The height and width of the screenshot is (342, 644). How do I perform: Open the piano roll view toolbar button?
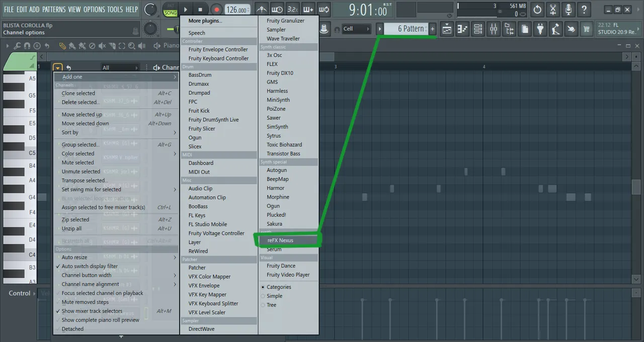point(462,29)
